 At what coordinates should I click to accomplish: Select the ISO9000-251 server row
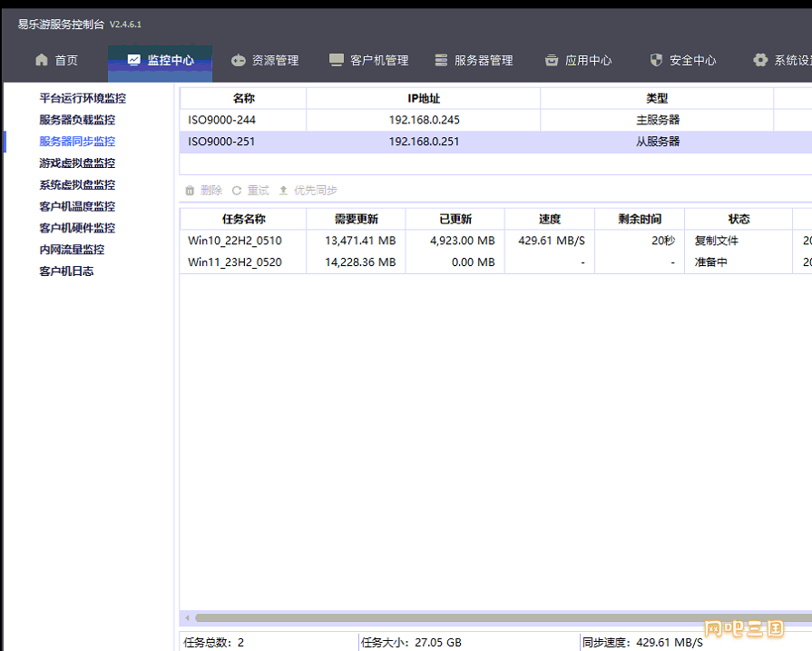tap(495, 142)
